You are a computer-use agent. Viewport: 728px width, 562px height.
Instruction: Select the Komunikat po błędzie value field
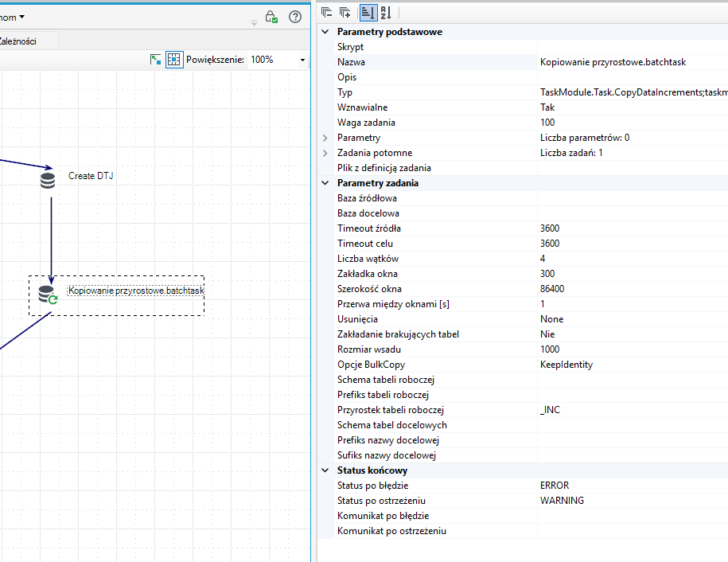click(x=633, y=516)
